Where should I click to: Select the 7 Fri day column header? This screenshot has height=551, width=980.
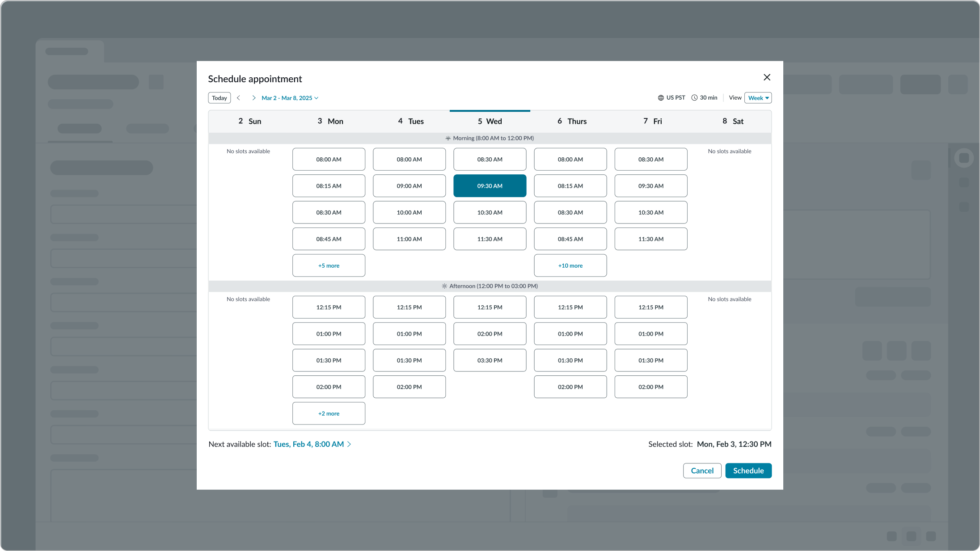(652, 121)
